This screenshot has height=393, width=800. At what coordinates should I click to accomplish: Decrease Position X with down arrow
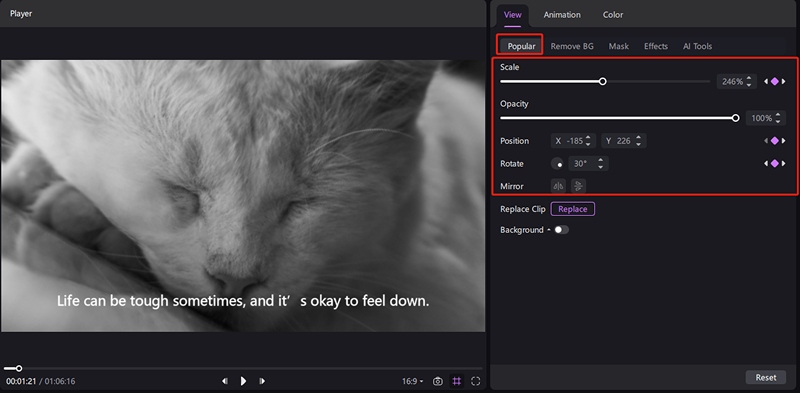(588, 144)
